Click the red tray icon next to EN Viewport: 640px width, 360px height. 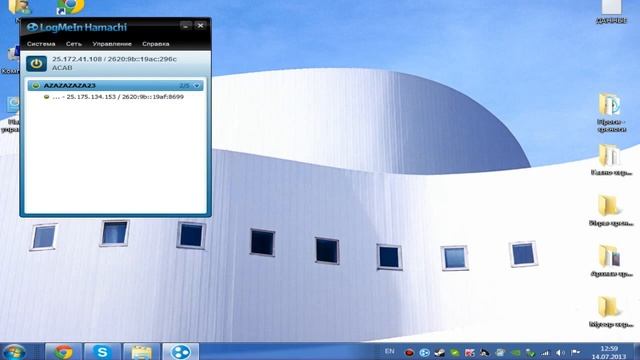click(409, 353)
